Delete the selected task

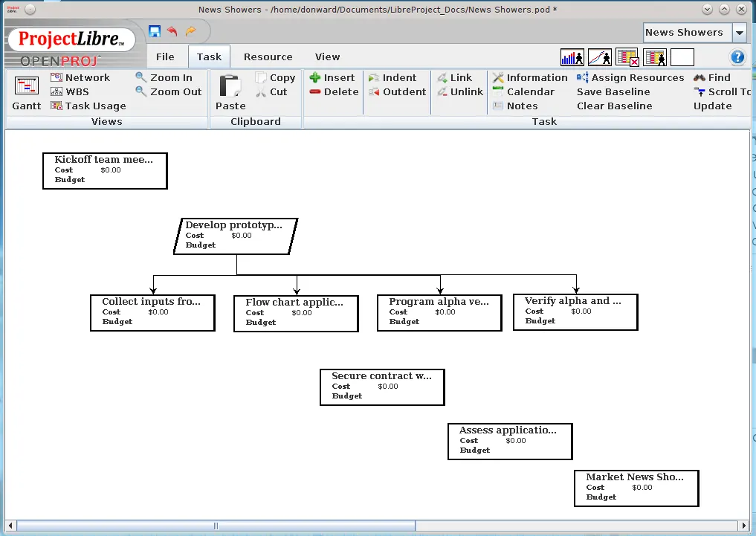334,91
